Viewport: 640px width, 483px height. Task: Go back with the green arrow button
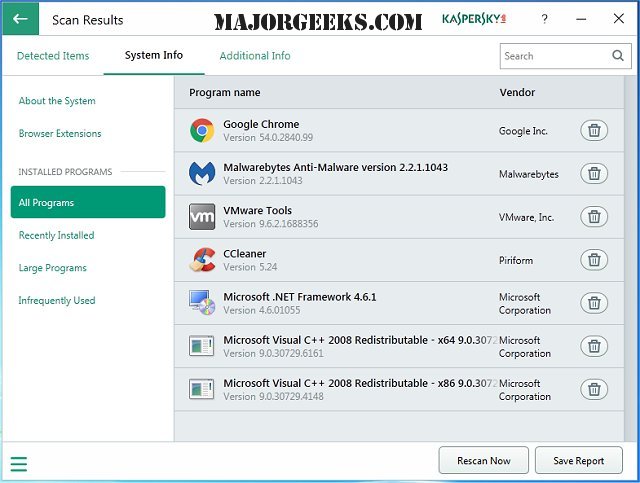click(20, 18)
